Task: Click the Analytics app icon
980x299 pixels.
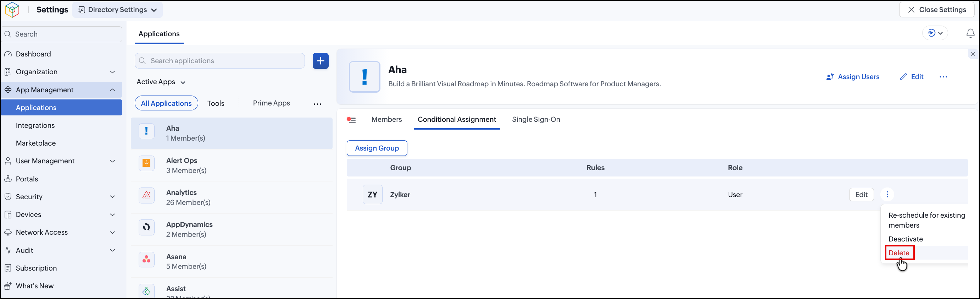Action: pos(146,195)
